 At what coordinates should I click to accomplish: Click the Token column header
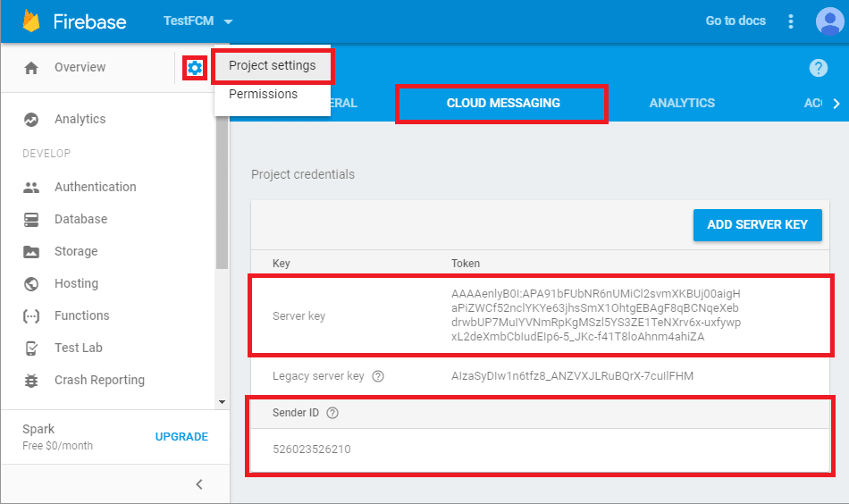(466, 264)
